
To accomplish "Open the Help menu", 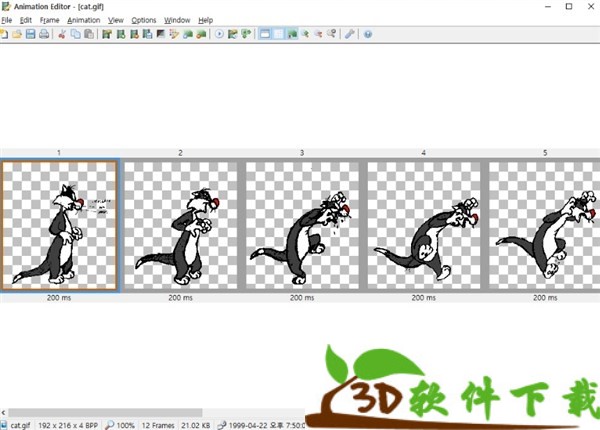I will pos(205,20).
